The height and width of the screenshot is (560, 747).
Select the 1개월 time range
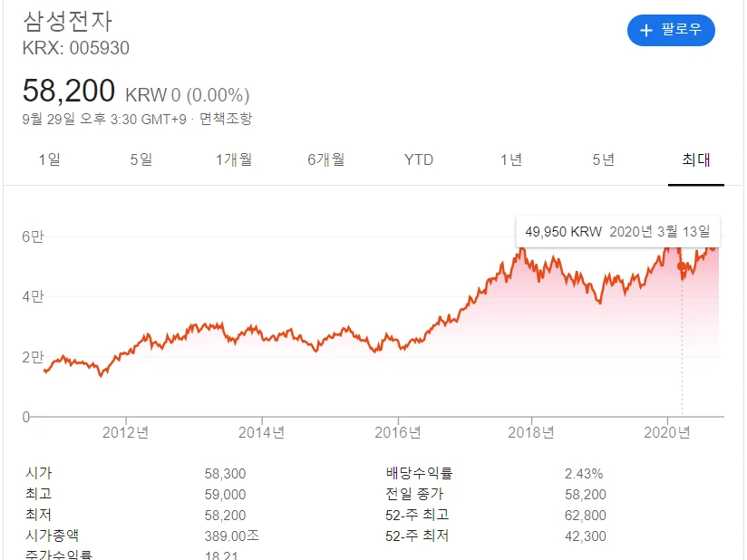(x=233, y=159)
